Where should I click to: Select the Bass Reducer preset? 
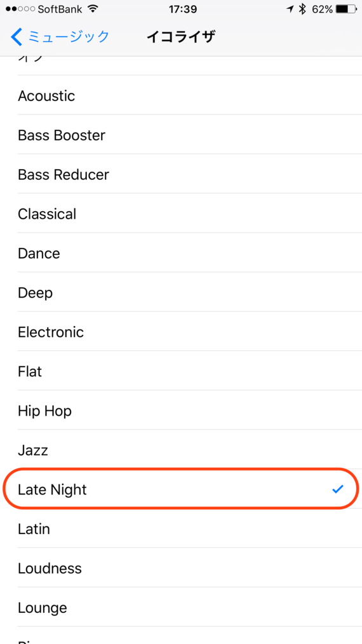(181, 175)
